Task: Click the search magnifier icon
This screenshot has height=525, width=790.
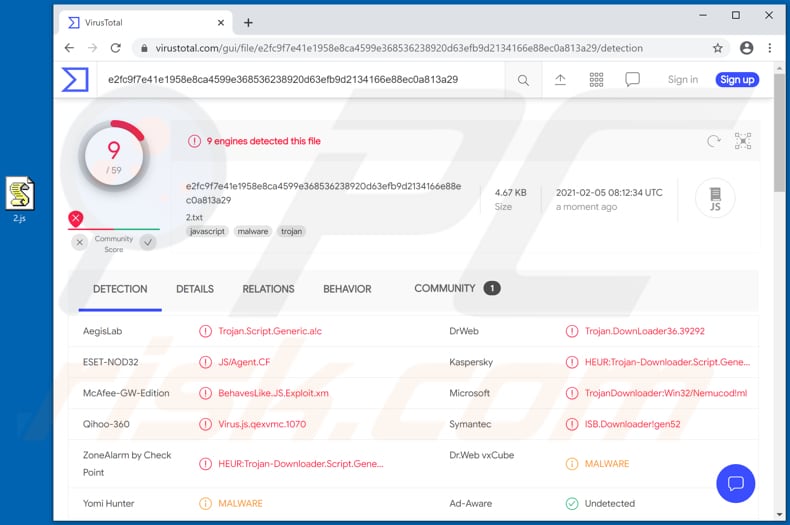Action: tap(523, 80)
